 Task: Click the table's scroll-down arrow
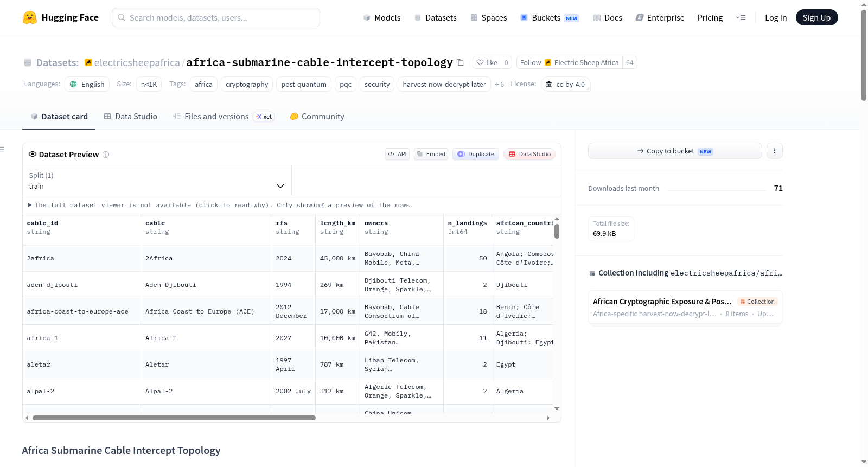(x=557, y=408)
